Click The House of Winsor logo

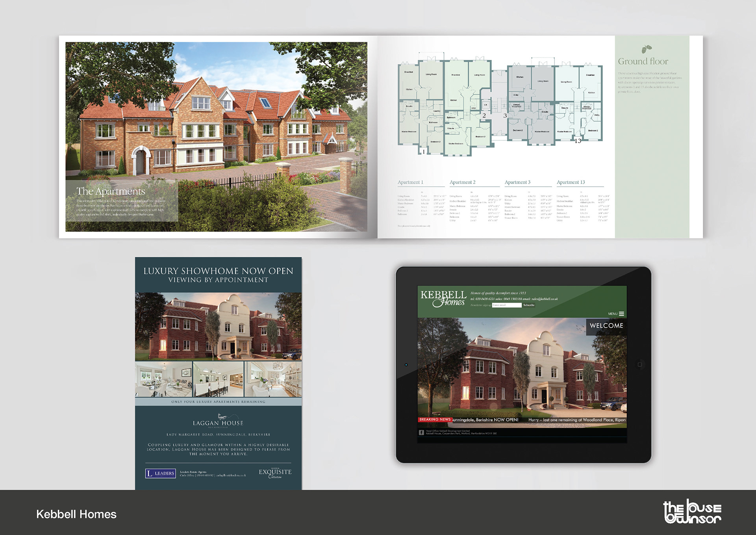[x=692, y=512]
